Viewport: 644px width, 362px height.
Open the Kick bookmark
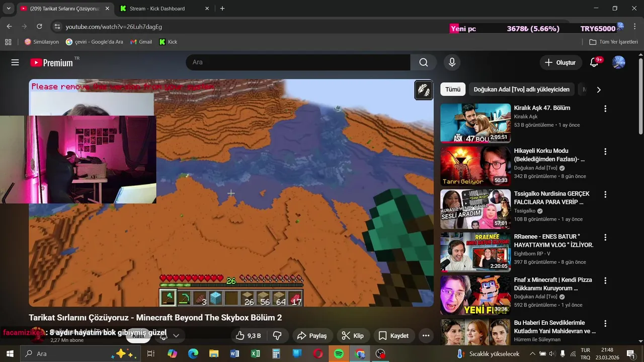pyautogui.click(x=168, y=42)
